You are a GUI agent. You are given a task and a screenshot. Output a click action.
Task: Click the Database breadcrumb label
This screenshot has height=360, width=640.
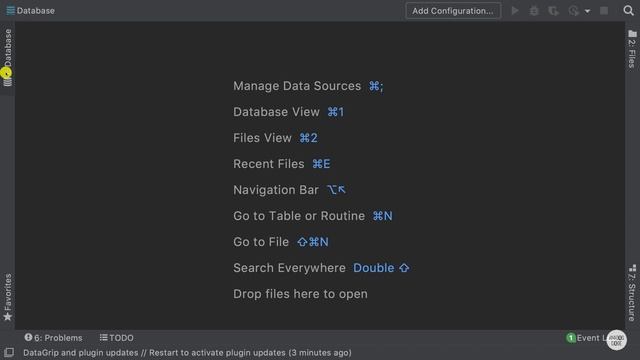(36, 11)
